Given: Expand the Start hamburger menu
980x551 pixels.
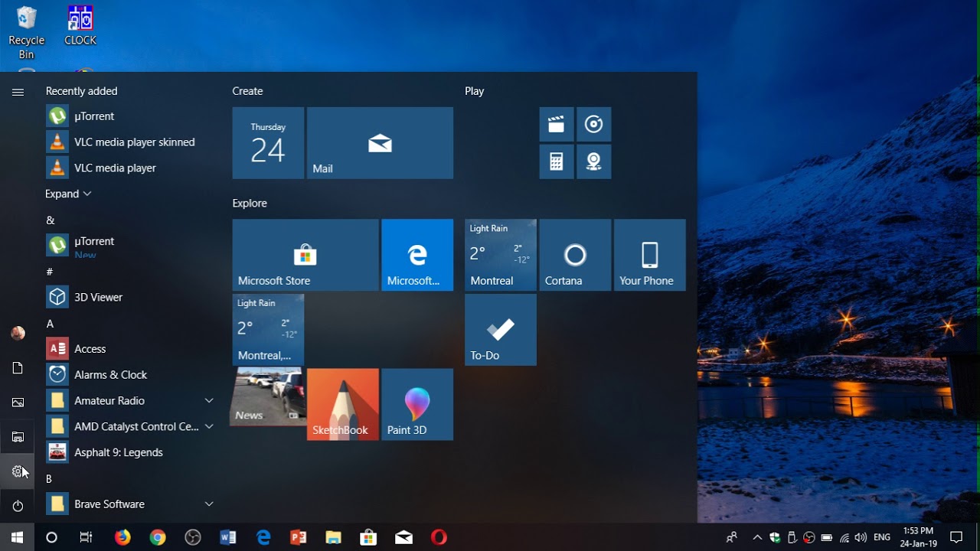Looking at the screenshot, I should [x=18, y=92].
